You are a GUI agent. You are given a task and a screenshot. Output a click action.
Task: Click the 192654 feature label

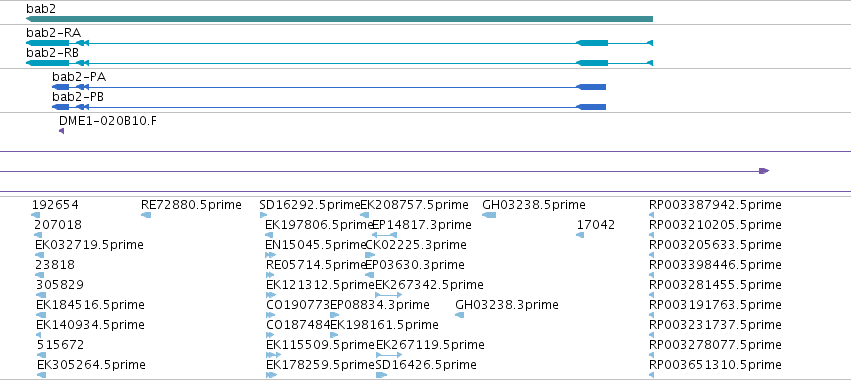[55, 205]
